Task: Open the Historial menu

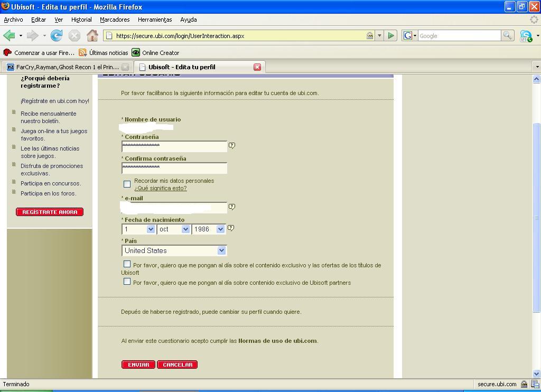Action: [81, 20]
